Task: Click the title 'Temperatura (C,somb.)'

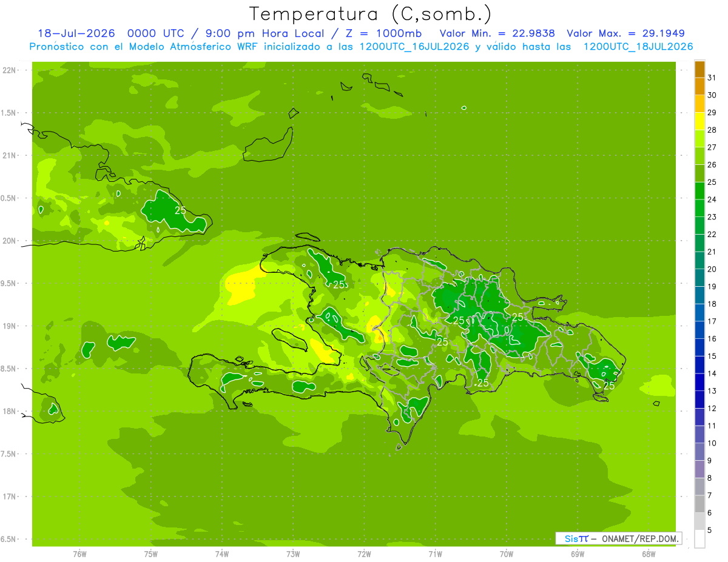Action: click(371, 14)
